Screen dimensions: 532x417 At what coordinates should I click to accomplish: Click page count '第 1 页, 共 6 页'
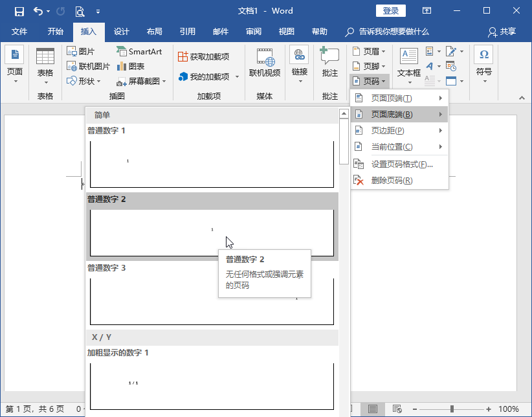[x=34, y=409]
